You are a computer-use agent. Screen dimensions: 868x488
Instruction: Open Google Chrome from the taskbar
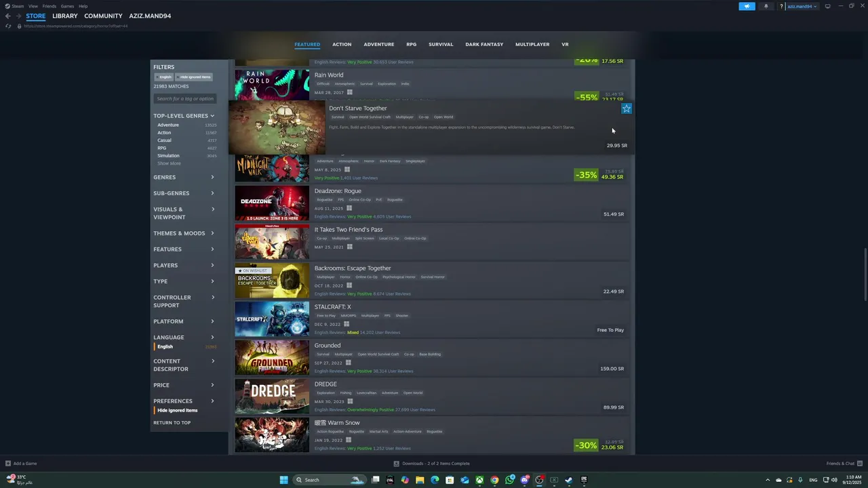point(494,480)
